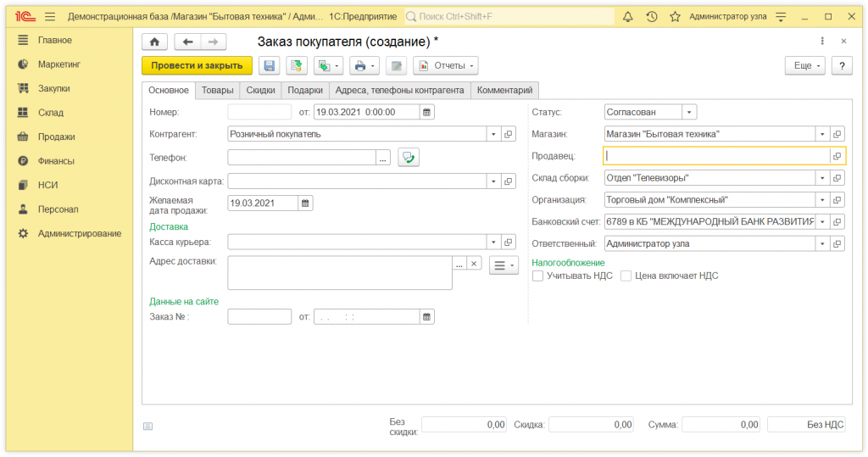Select Продажи in the left sidebar
Screen dimensions: 868x457
click(x=56, y=137)
